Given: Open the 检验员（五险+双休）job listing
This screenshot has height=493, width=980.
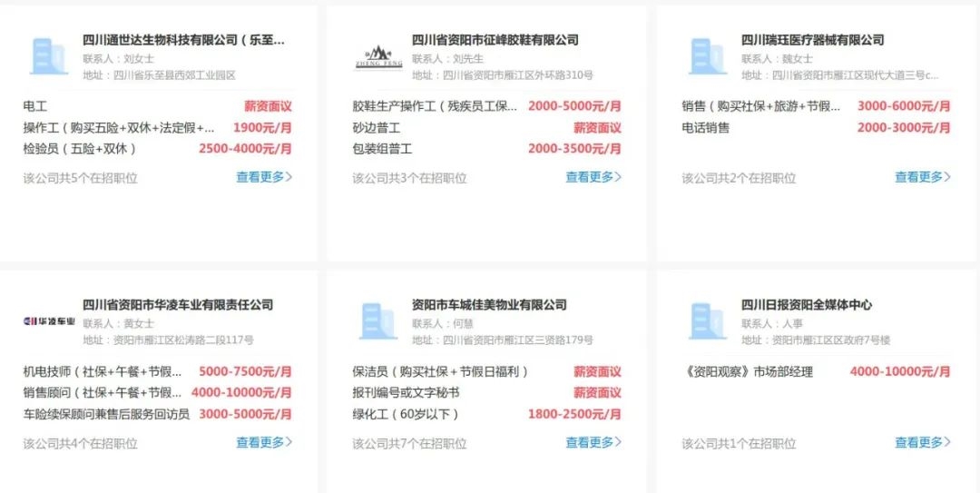Looking at the screenshot, I should tap(79, 149).
